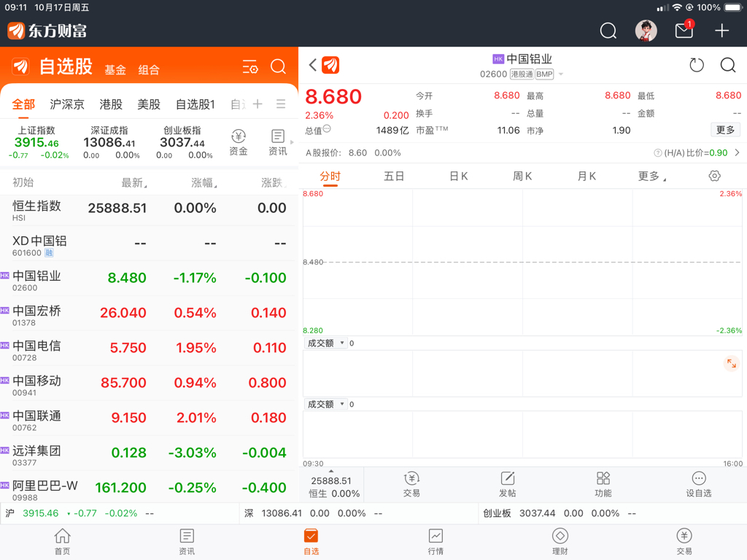The image size is (747, 560).
Task: Open 资讯 news icon beside indices
Action: (278, 142)
